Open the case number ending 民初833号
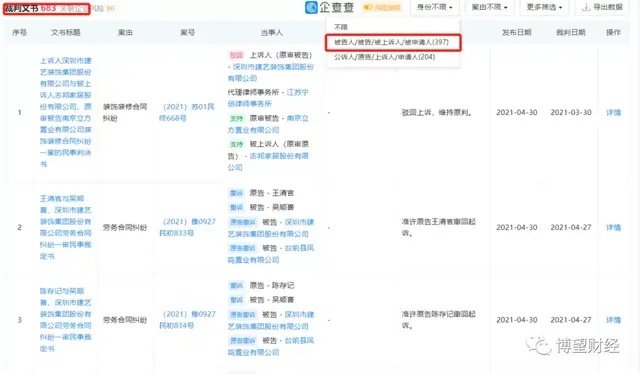This screenshot has height=374, width=640. click(x=187, y=227)
